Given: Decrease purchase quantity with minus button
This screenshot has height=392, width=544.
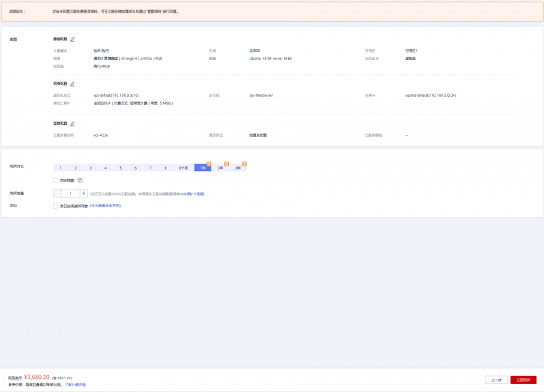Looking at the screenshot, I should 57,193.
